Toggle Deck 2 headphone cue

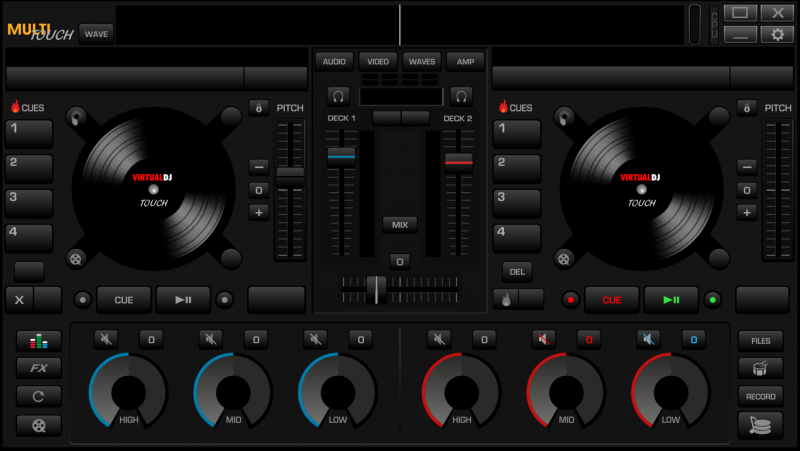point(461,96)
